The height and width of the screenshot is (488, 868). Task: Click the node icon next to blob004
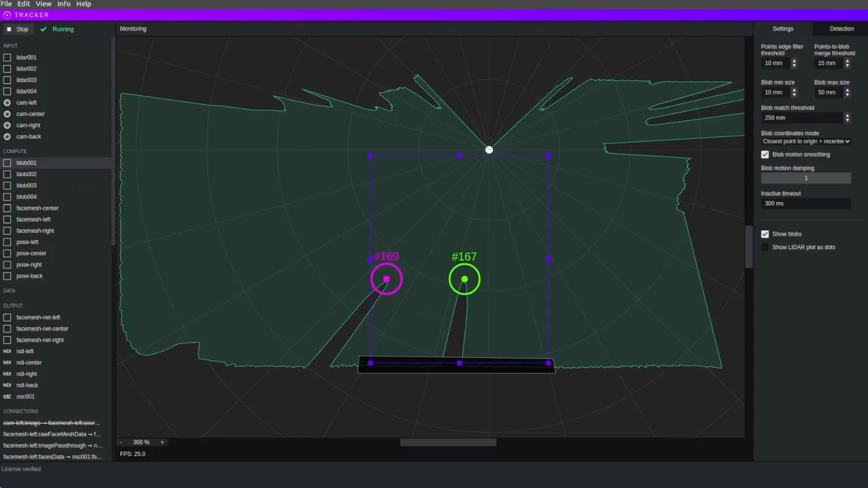7,196
